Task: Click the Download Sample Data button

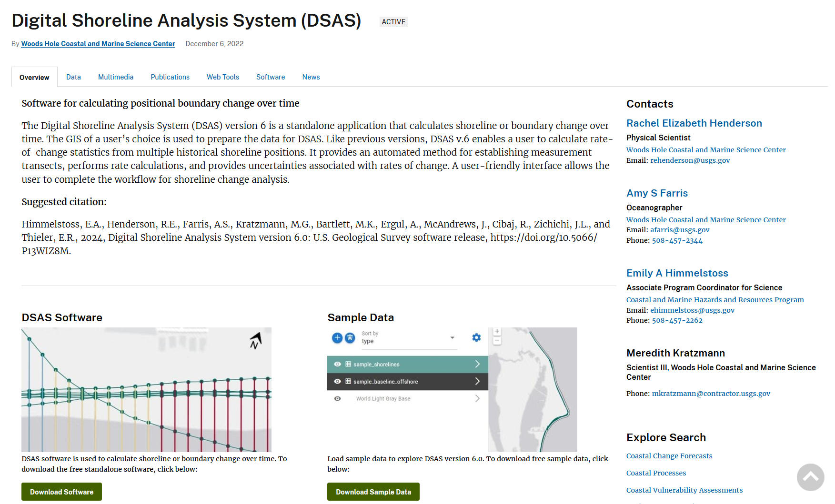Action: coord(373,492)
